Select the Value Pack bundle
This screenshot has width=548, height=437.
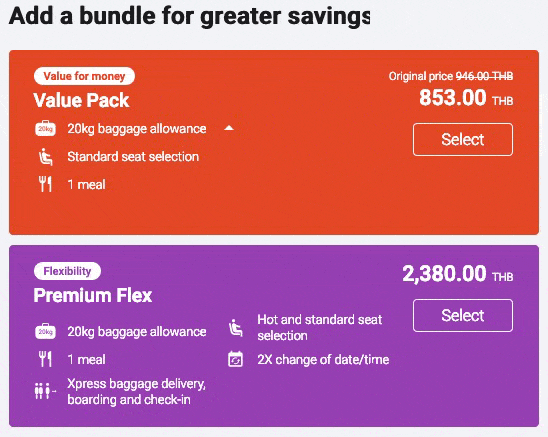463,139
